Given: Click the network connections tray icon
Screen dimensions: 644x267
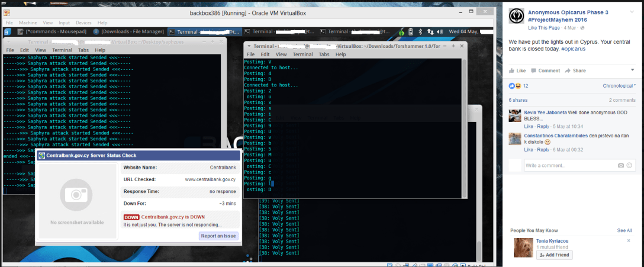Looking at the screenshot, I should (x=429, y=31).
